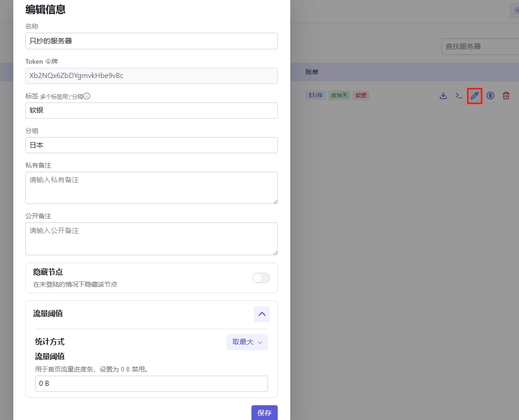
Task: Focus the 查找服务器 search box
Action: (480, 46)
